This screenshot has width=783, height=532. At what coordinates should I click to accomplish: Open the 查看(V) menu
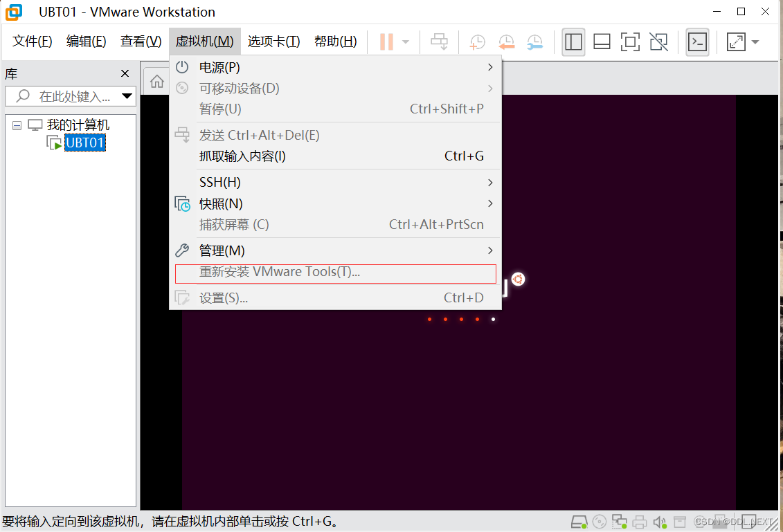coord(141,41)
